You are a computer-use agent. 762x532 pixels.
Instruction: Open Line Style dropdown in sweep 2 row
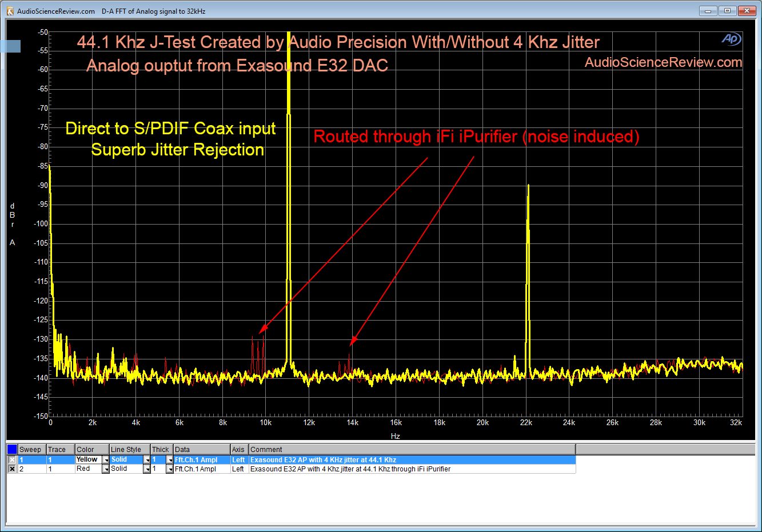coord(147,469)
